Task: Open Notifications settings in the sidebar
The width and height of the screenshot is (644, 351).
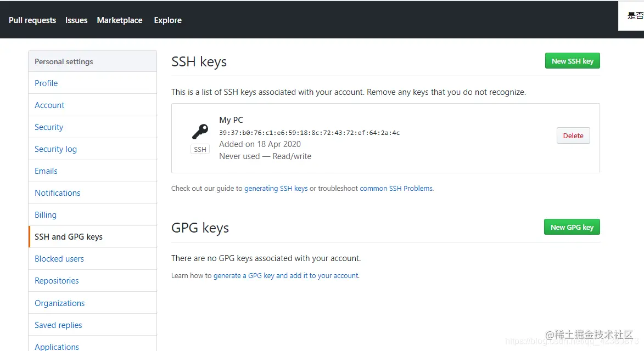Action: tap(58, 193)
